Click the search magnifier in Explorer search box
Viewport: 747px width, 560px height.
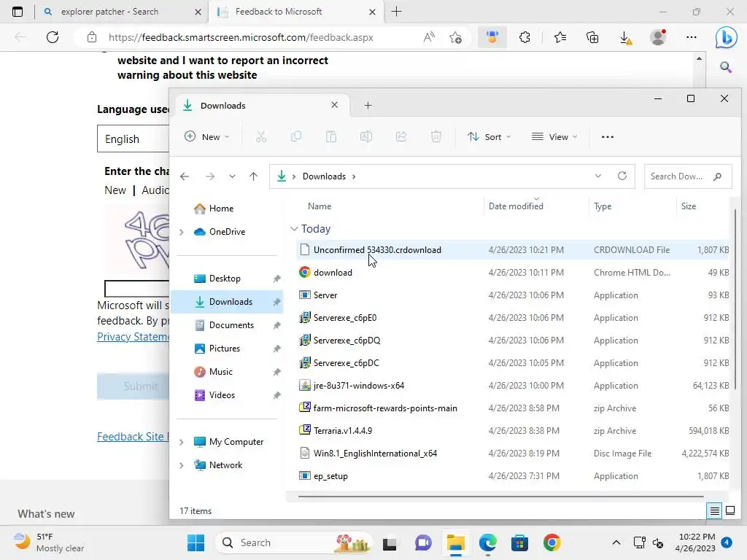pyautogui.click(x=718, y=176)
